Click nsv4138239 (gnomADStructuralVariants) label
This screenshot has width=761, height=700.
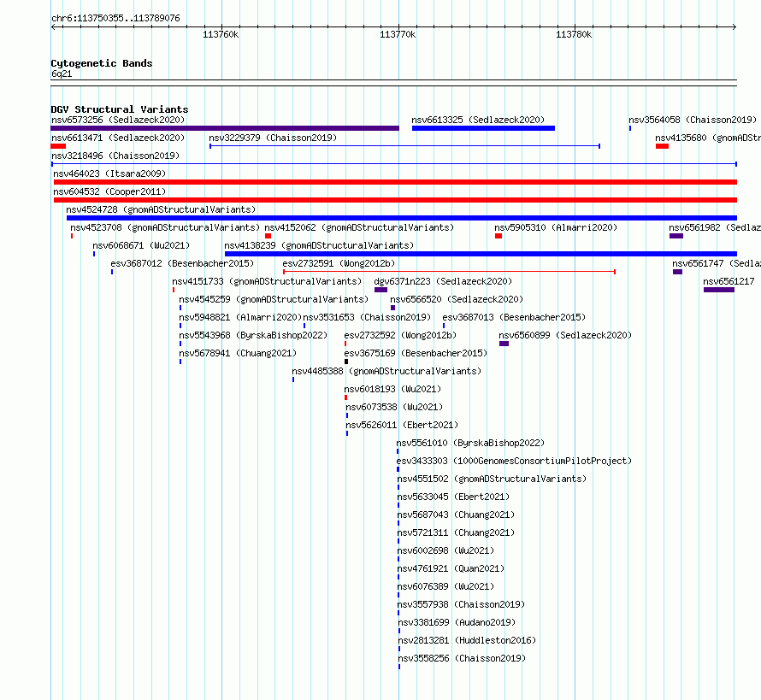pyautogui.click(x=319, y=245)
